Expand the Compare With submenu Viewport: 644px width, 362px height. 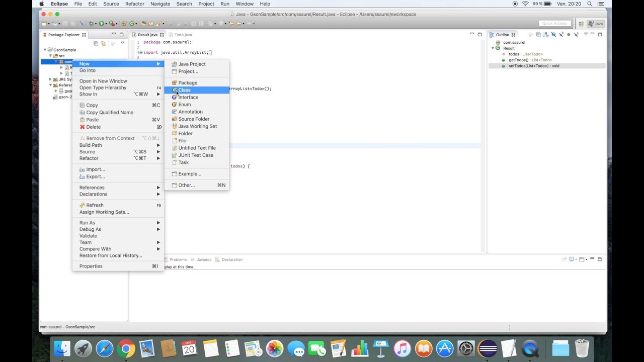pos(118,249)
